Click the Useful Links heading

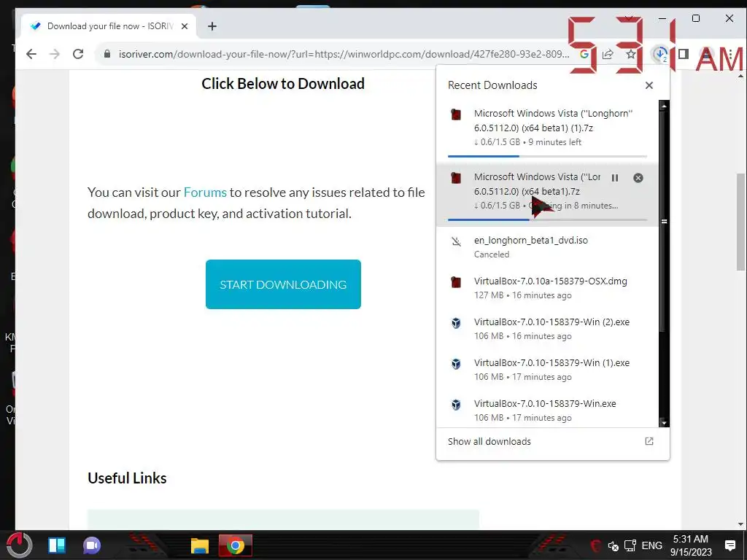tap(127, 478)
